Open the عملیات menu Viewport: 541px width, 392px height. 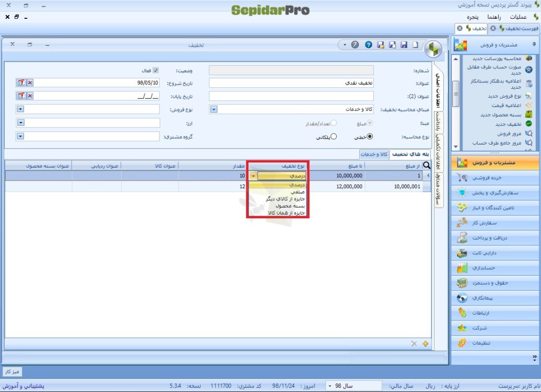pos(518,17)
